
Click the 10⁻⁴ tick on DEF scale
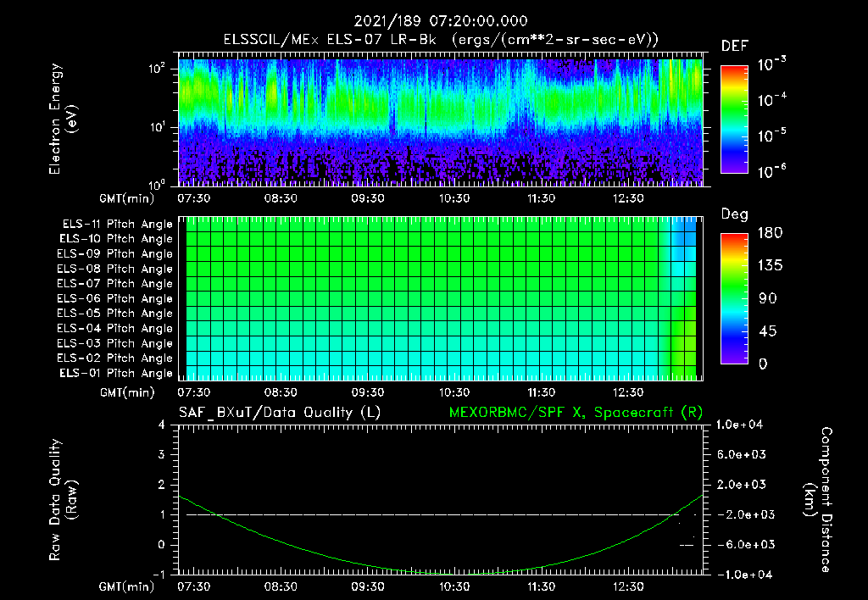click(771, 100)
